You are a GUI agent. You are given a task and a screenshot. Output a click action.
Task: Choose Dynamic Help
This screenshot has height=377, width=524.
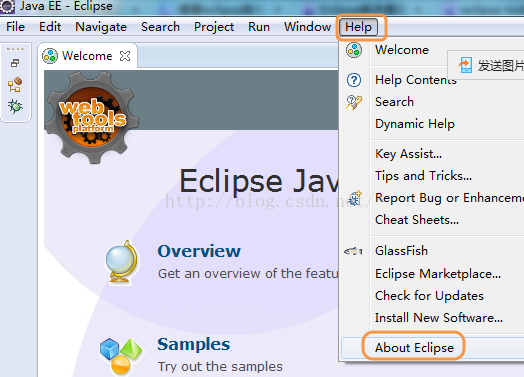click(415, 124)
